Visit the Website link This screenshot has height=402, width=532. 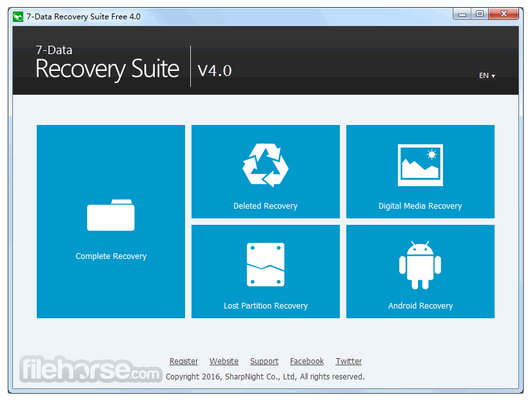click(224, 361)
